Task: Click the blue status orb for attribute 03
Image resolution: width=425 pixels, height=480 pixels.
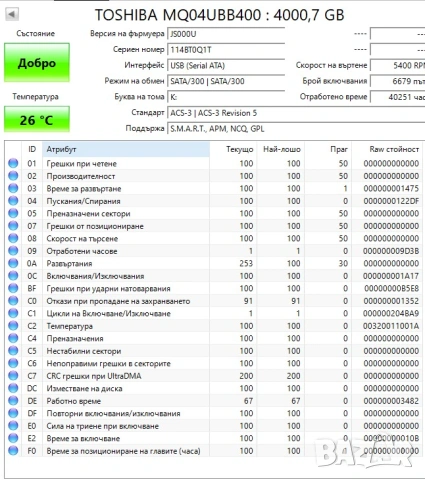Action: click(x=13, y=188)
